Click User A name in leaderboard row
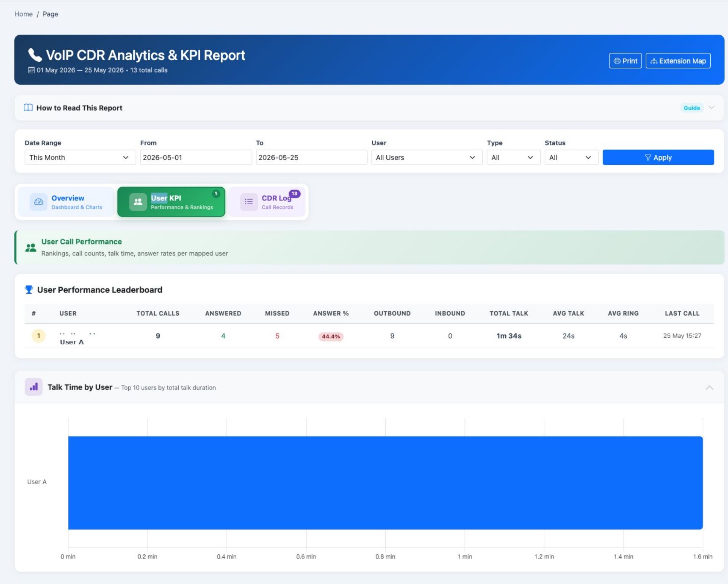Screen dimensions: 728x584 72,342
